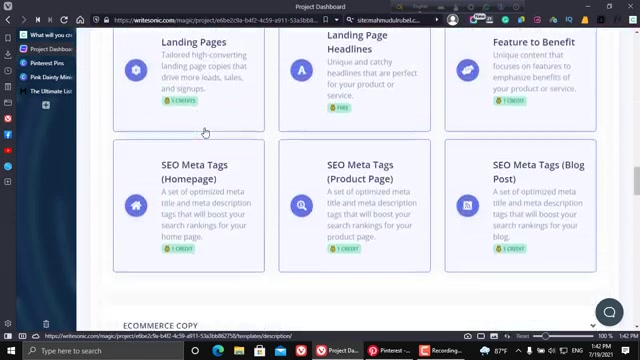This screenshot has height=360, width=640.
Task: Choose the SEO Meta Tags Homepage icon
Action: [136, 205]
